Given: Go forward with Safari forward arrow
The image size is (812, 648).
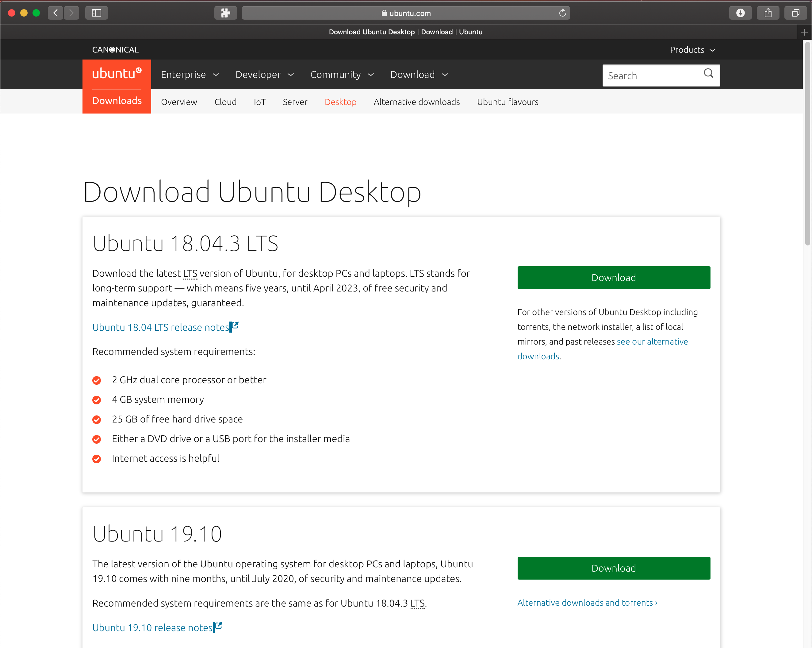Looking at the screenshot, I should pyautogui.click(x=71, y=13).
